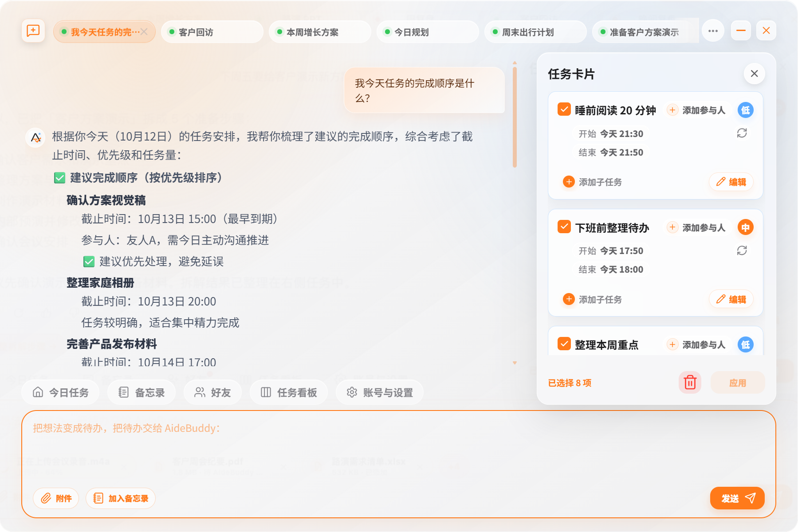Switch to the 准备客户方案演示 tab

[645, 32]
